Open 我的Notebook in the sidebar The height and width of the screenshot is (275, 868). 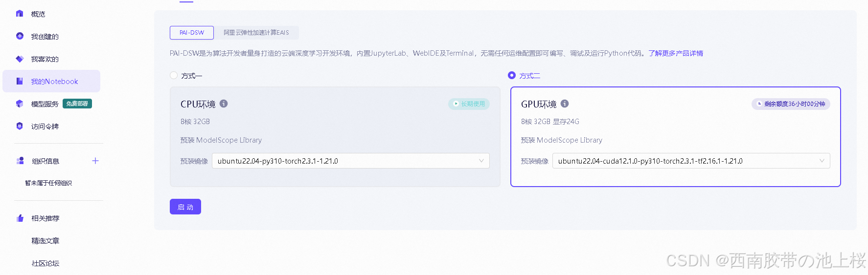pos(51,81)
